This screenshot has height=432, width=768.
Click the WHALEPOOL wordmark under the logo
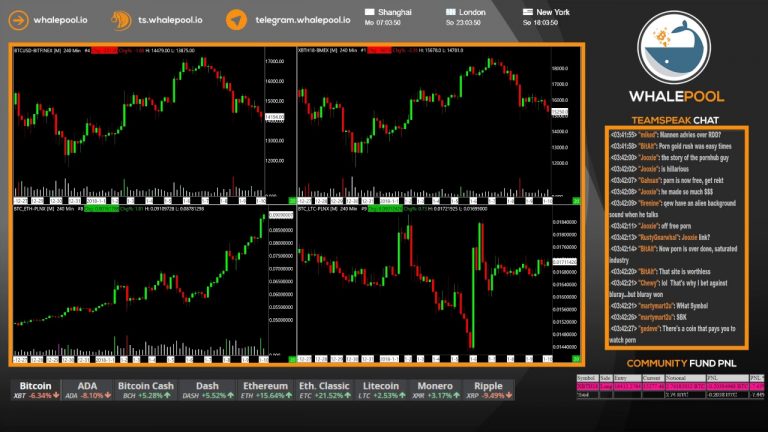[x=676, y=96]
